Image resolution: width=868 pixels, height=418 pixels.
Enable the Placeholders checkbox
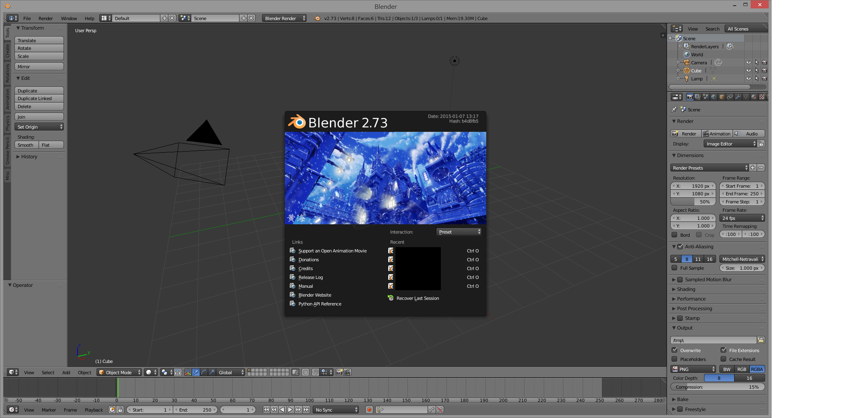pos(675,359)
